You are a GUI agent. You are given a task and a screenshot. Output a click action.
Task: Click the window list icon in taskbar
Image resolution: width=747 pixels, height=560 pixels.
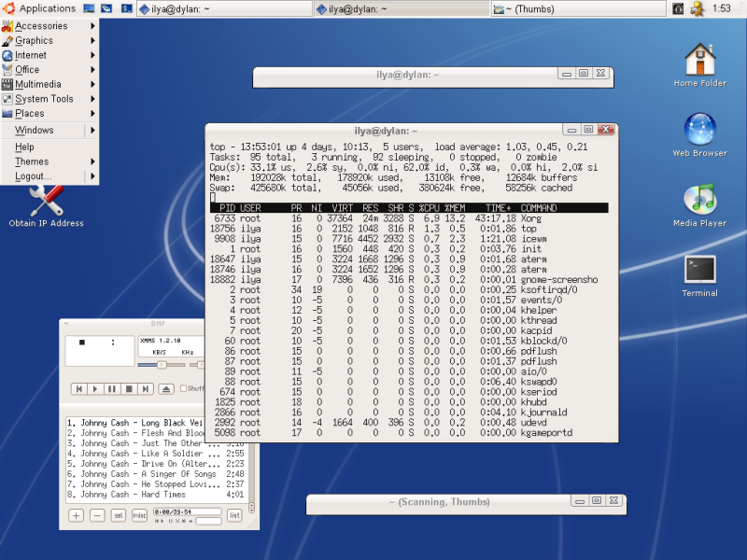pos(106,8)
